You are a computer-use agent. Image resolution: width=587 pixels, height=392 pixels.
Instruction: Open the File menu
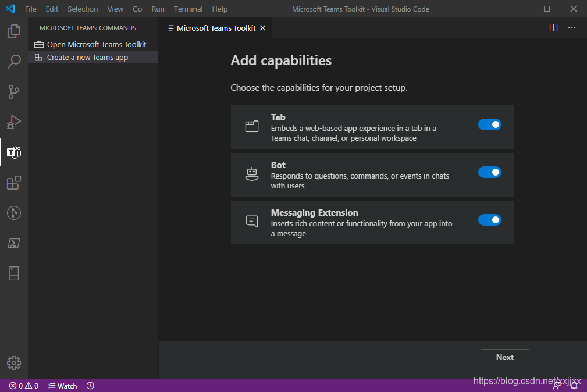point(30,9)
